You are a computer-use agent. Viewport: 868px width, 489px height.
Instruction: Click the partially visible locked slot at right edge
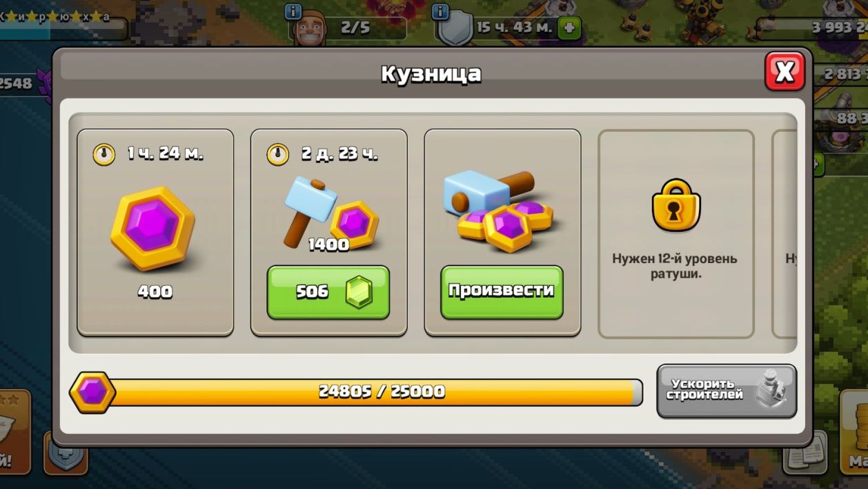click(x=785, y=233)
